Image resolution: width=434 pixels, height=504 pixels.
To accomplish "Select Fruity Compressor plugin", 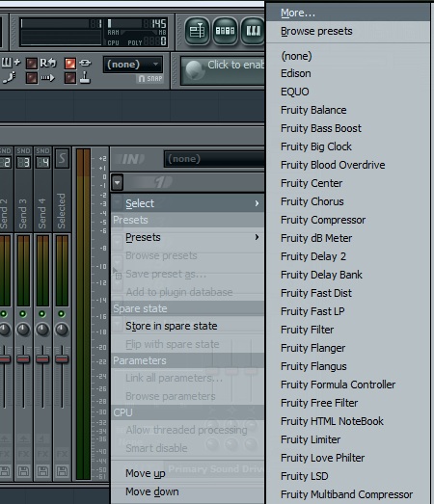I will click(x=348, y=220).
